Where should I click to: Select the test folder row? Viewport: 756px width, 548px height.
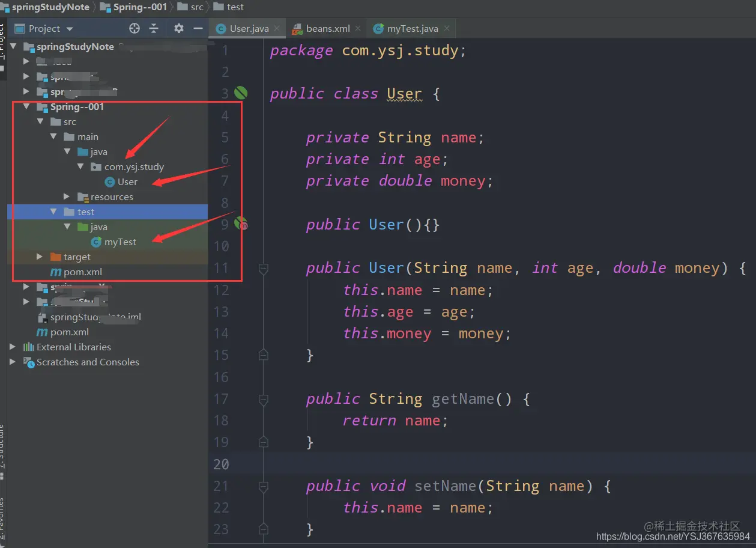pos(107,212)
